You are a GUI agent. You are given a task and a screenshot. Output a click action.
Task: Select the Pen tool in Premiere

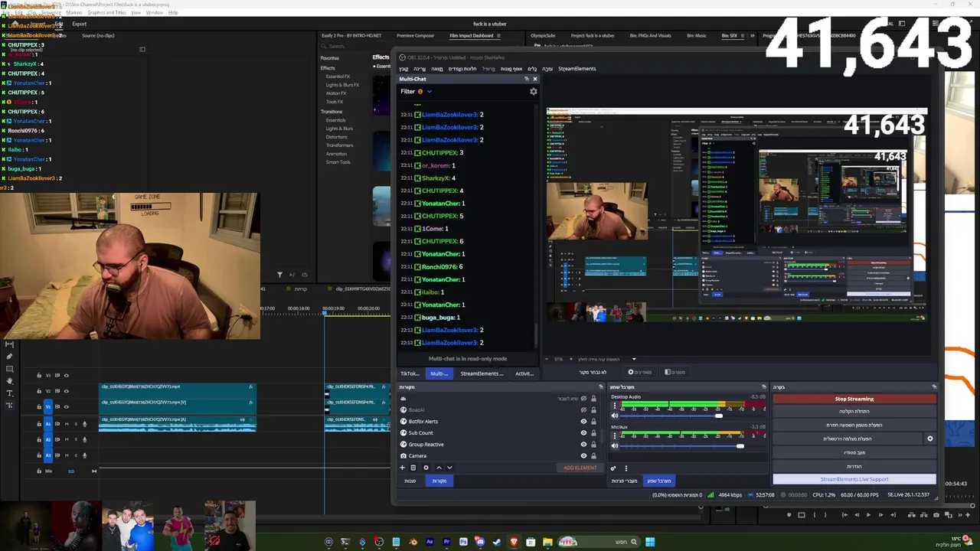click(x=9, y=357)
